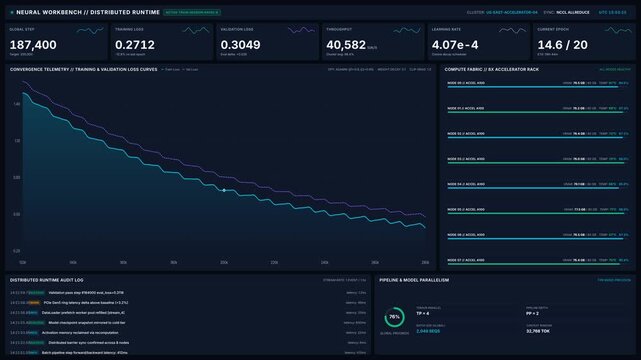
Task: Click the cluster name in the header
Action: point(512,13)
